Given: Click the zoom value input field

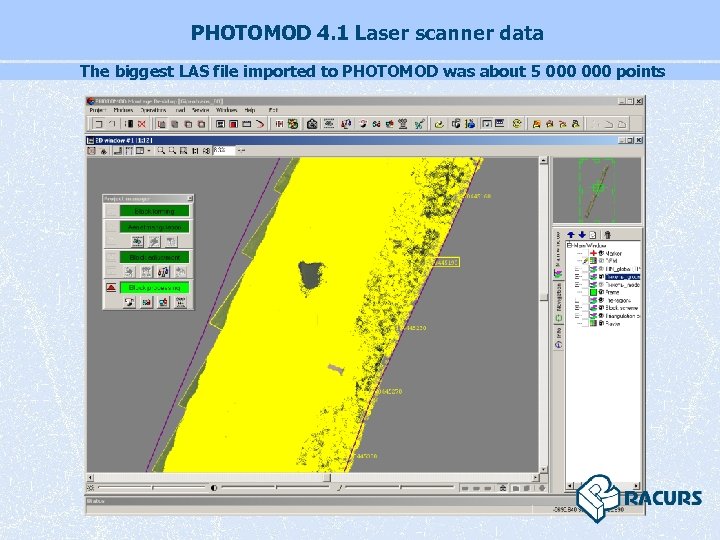Looking at the screenshot, I should (x=224, y=150).
